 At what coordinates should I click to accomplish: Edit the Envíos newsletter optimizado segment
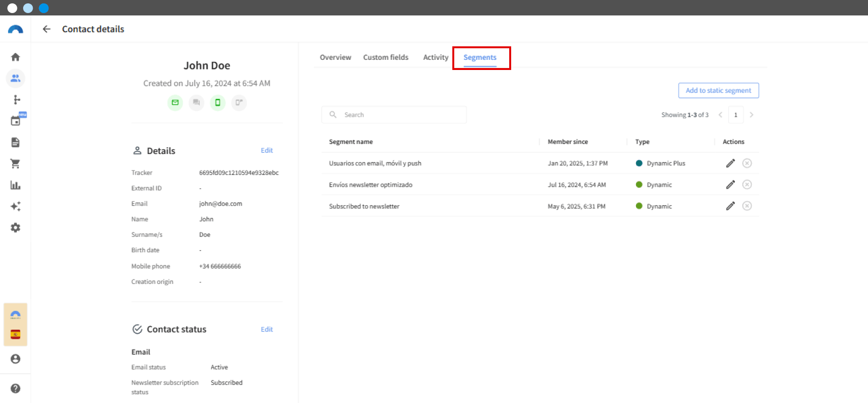[730, 184]
